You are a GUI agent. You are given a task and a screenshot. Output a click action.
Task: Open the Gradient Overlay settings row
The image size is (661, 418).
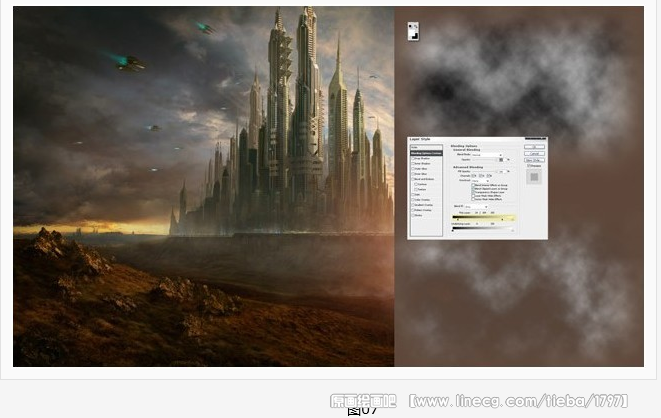tap(426, 205)
